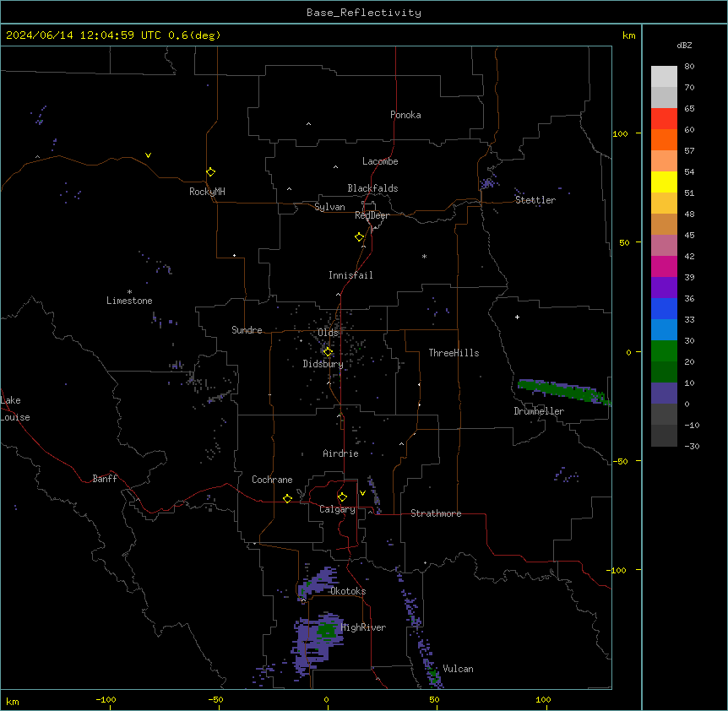Viewport: 728px width, 711px height.
Task: Select the HighRiver label
Action: 363,627
